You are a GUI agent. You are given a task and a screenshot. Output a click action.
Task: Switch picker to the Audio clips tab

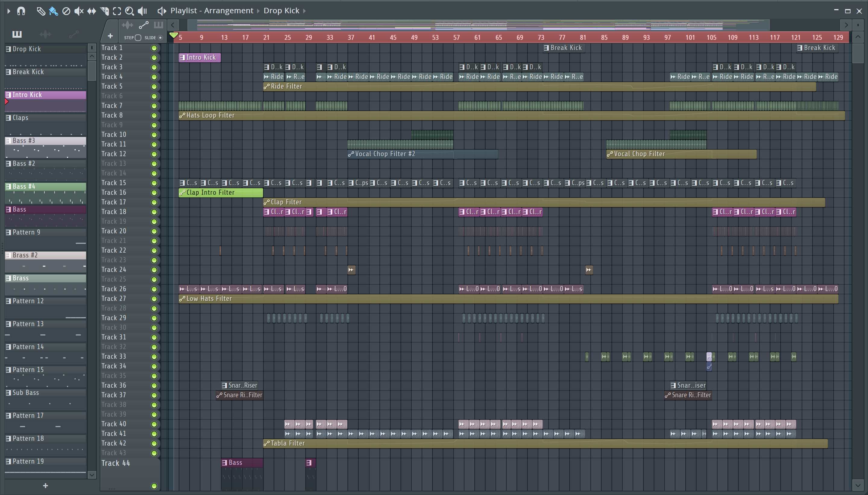point(45,34)
